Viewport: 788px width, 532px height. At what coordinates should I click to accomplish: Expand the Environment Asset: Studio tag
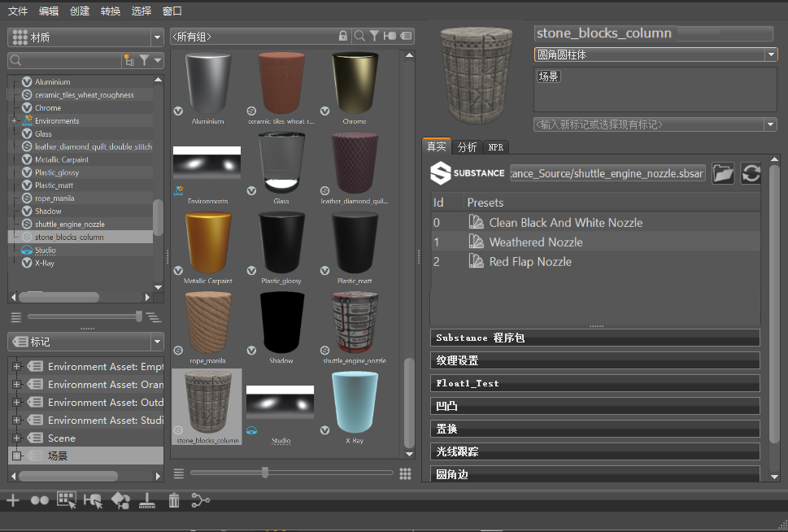coord(17,421)
